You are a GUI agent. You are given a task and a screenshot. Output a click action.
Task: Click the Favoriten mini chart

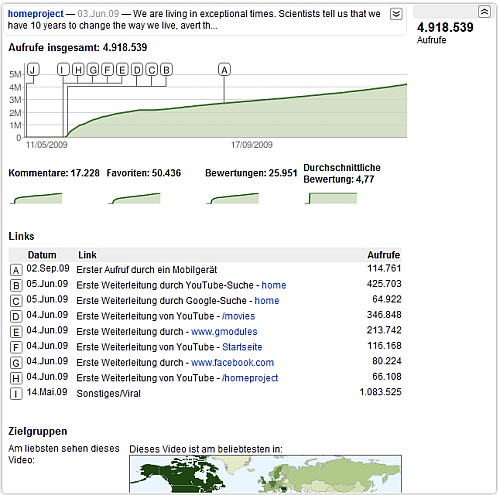[x=134, y=198]
